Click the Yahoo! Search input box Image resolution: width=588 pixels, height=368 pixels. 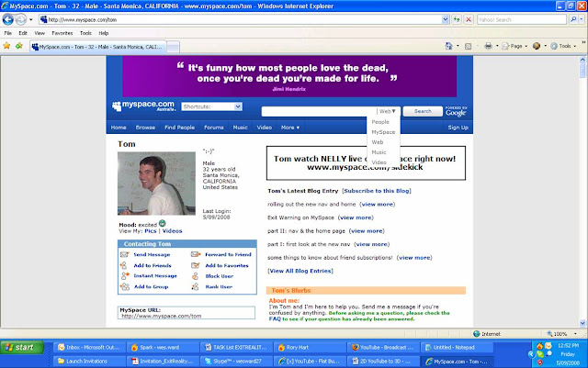coord(522,19)
